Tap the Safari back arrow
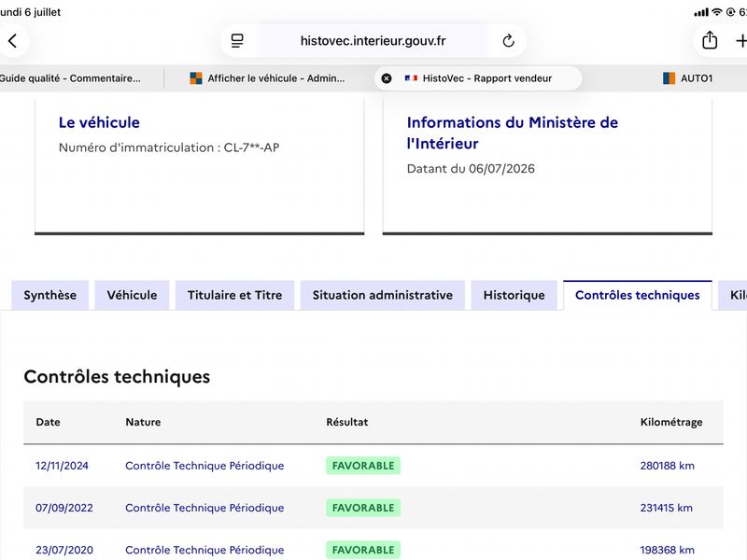 click(13, 41)
